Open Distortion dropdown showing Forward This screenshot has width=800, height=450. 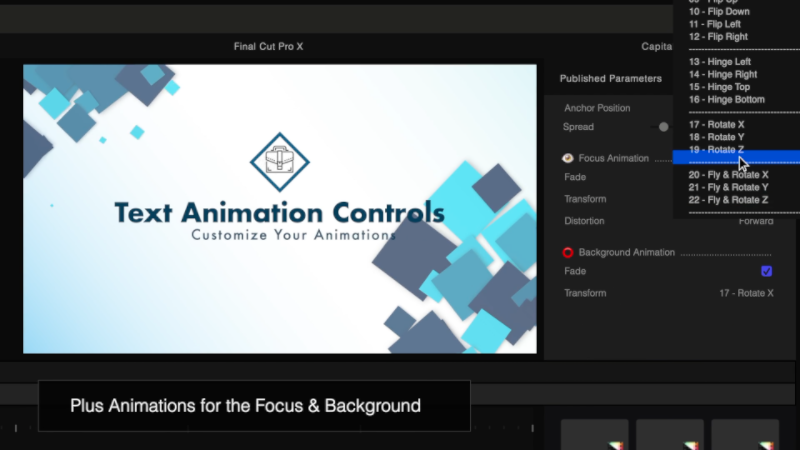click(x=756, y=221)
